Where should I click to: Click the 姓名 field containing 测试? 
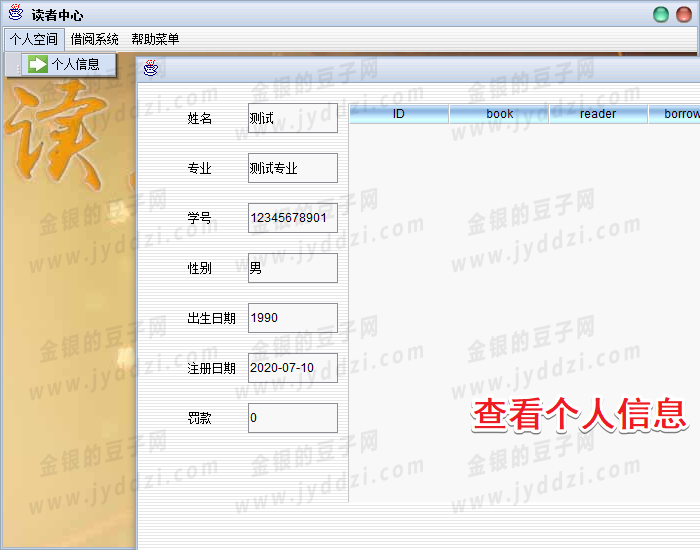(293, 118)
